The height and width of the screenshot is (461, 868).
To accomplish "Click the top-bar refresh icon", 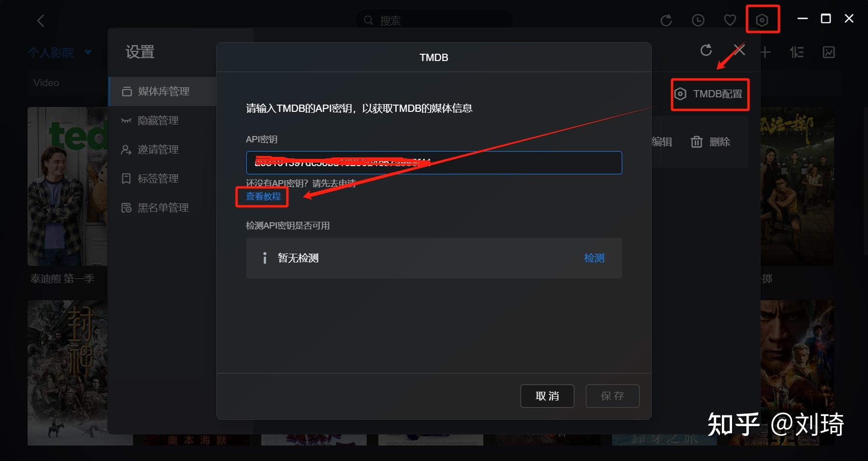I will (666, 20).
